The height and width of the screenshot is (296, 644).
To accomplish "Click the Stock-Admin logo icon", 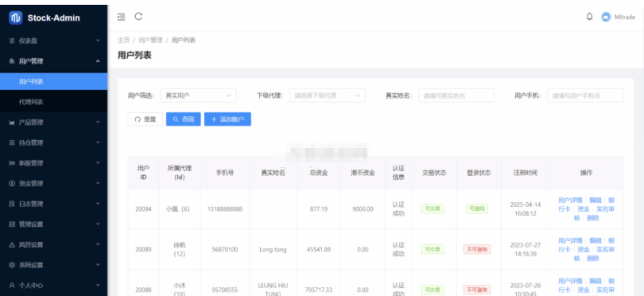I will (x=16, y=18).
